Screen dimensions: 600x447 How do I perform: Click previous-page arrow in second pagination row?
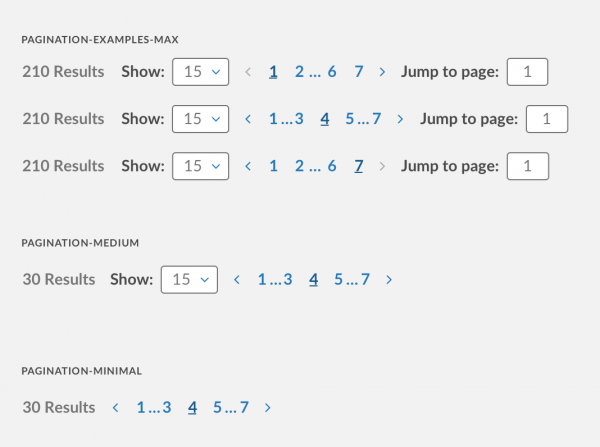click(x=247, y=119)
